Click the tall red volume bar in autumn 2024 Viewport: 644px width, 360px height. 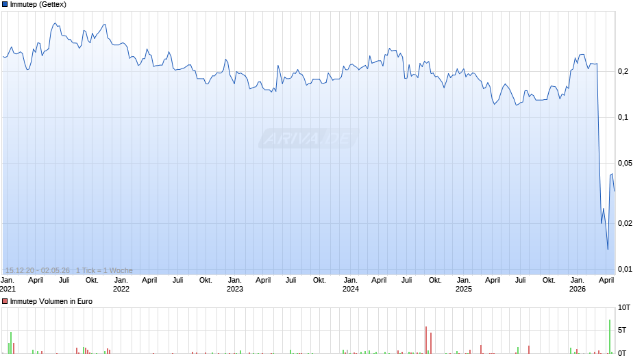click(426, 340)
